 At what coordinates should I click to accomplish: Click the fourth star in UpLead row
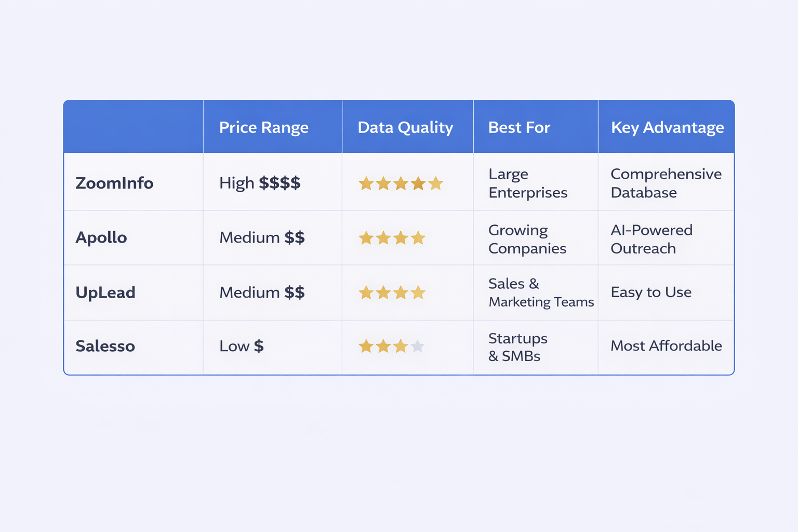click(418, 293)
